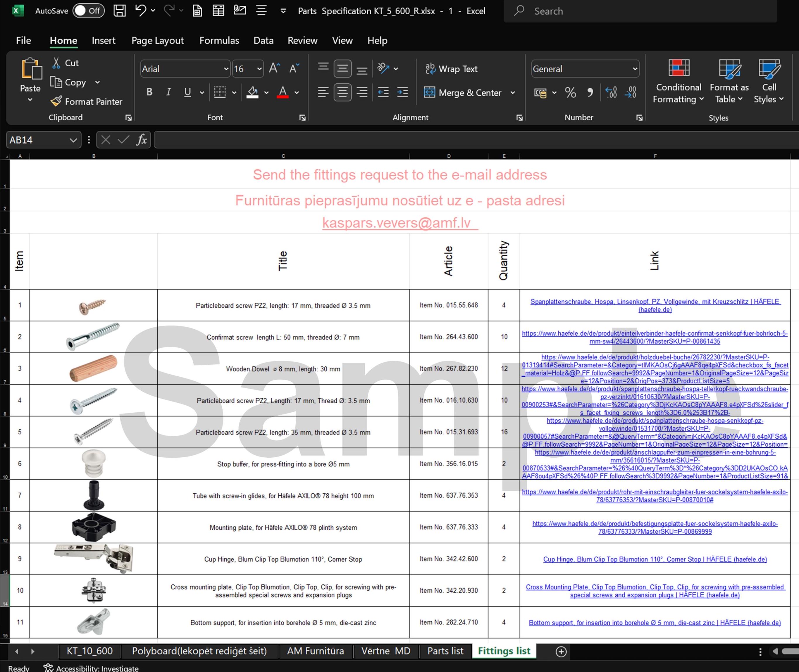Open the General number format dropdown

[635, 69]
